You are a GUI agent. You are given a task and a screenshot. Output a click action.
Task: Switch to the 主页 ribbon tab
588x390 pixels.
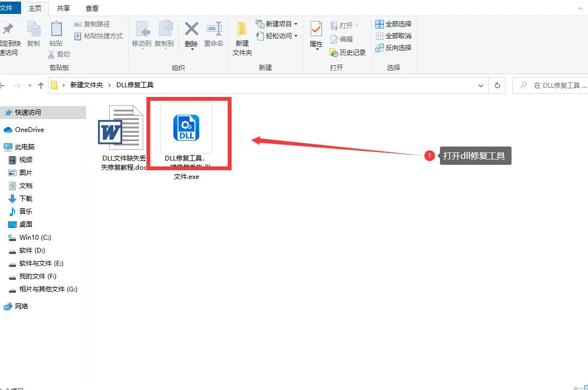tap(35, 8)
